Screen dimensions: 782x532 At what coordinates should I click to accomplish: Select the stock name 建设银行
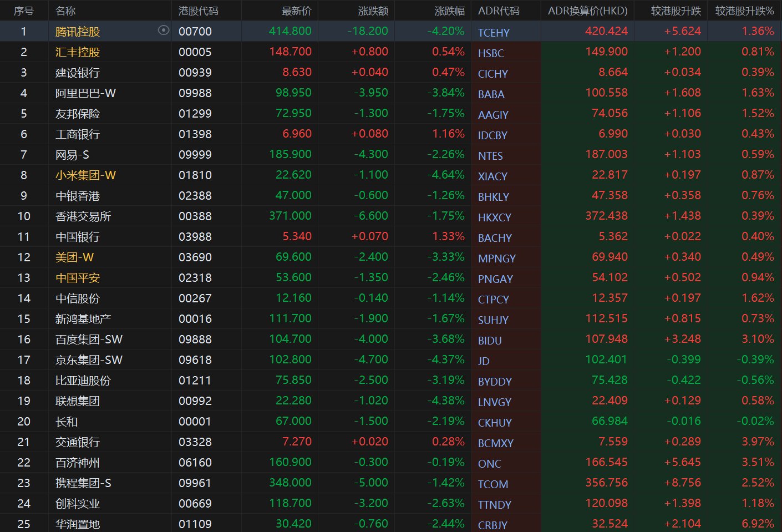click(78, 73)
